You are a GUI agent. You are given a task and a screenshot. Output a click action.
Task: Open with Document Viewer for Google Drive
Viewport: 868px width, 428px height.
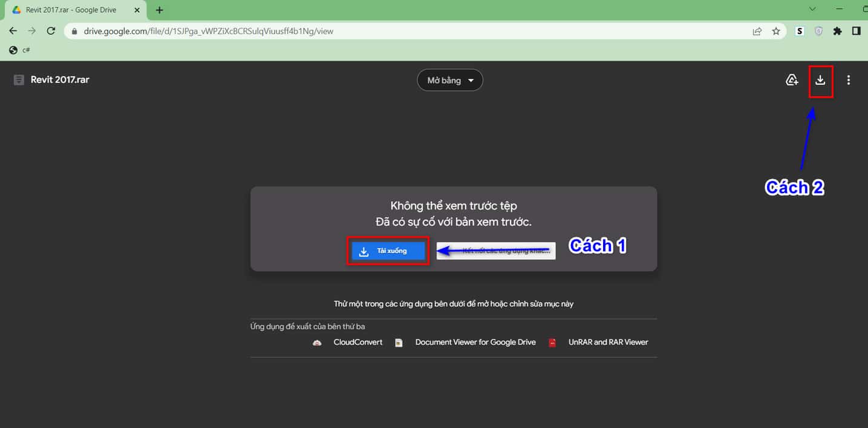[475, 342]
